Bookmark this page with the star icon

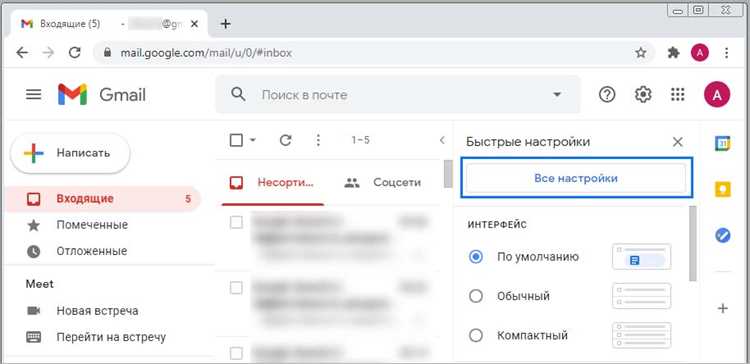tap(641, 53)
